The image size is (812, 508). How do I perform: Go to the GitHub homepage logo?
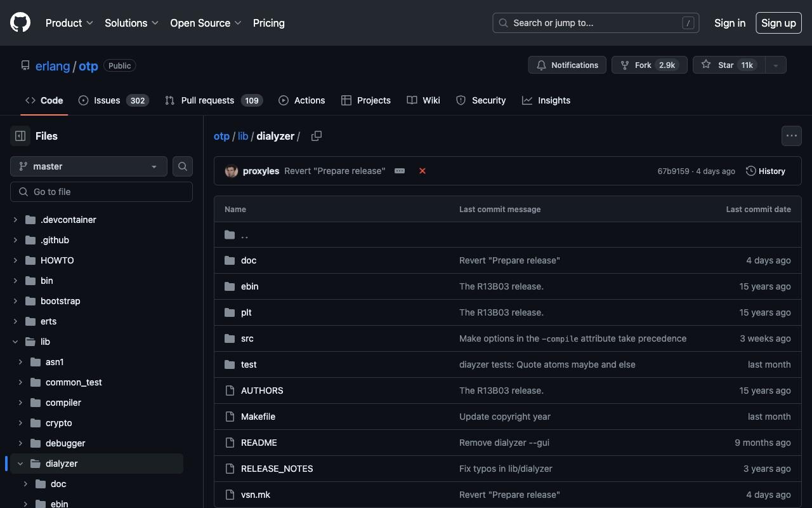click(x=20, y=23)
